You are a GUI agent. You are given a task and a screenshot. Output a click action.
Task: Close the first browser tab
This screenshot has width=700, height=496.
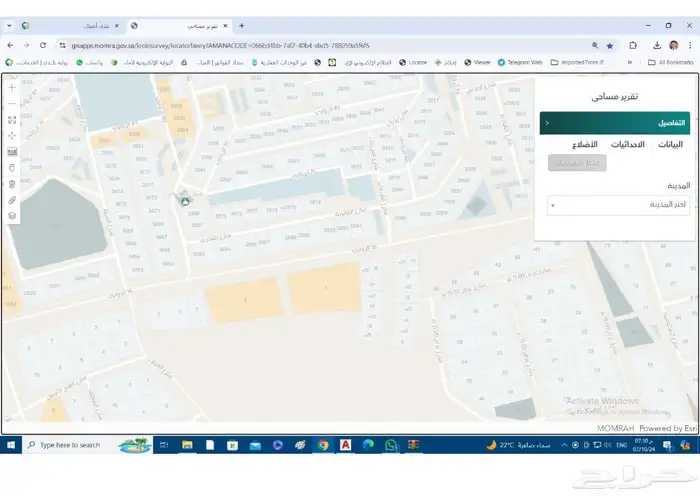[x=117, y=26]
